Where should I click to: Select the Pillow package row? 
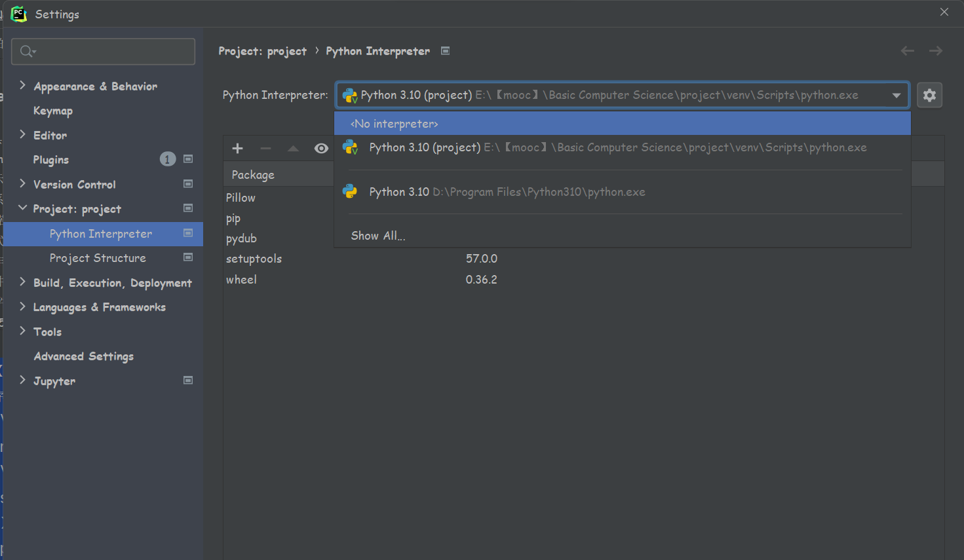coord(241,198)
